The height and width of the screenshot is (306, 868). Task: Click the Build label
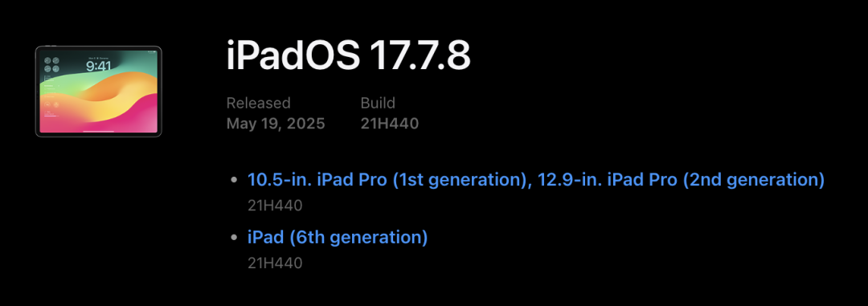coord(378,103)
